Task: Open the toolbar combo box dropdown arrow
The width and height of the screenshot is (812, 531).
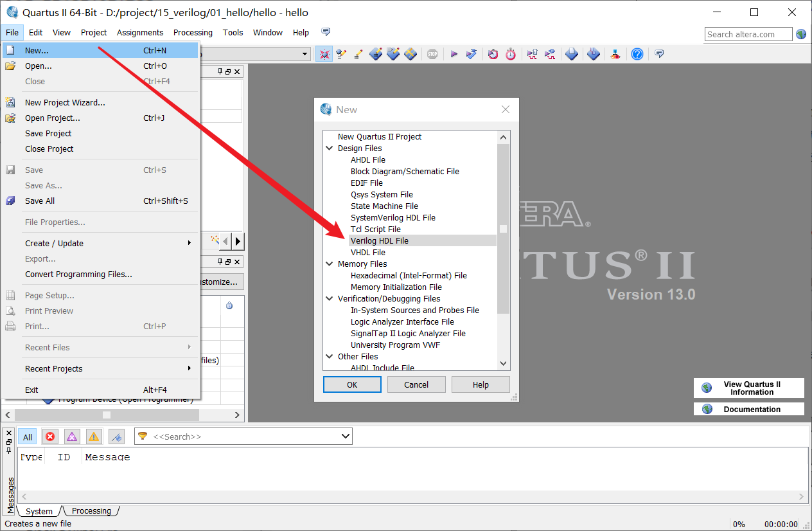Action: tap(306, 55)
